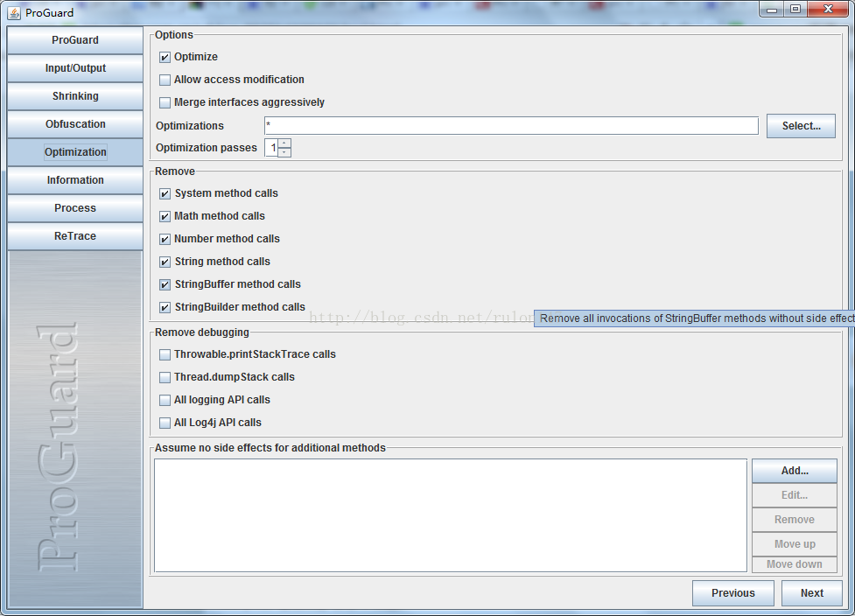Open the Obfuscation tab

pyautogui.click(x=75, y=124)
